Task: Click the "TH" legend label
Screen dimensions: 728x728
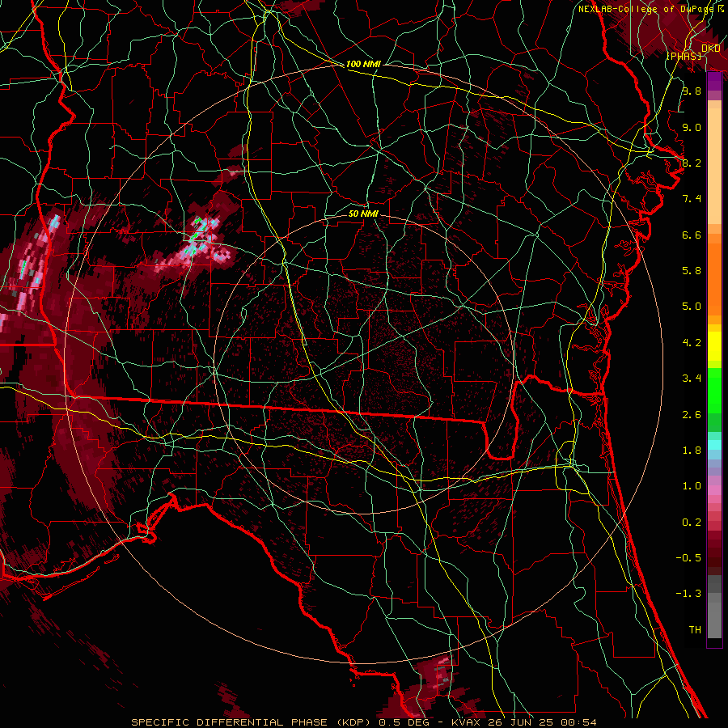Action: tap(695, 630)
